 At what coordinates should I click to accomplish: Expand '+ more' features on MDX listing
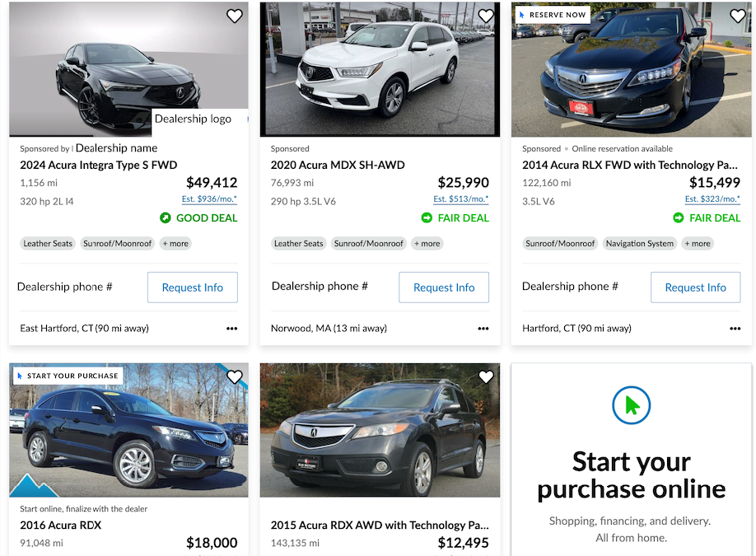pos(427,244)
